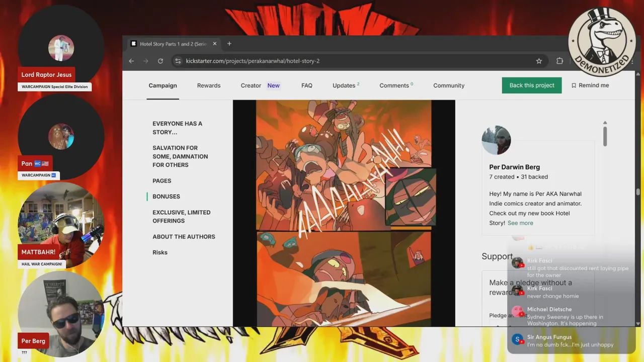
Task: Jump to SALVATION FOR SOME, DAMNATION FOR OTHERS
Action: point(180,156)
